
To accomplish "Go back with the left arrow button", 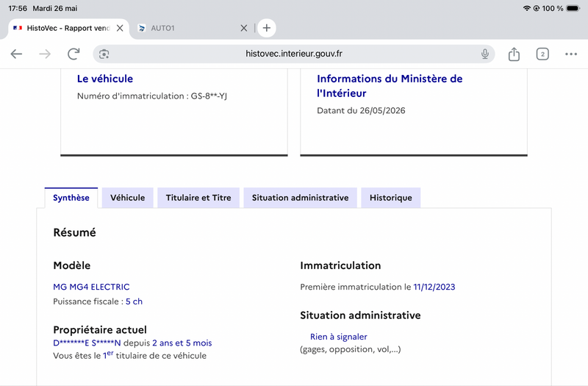I will 16,54.
